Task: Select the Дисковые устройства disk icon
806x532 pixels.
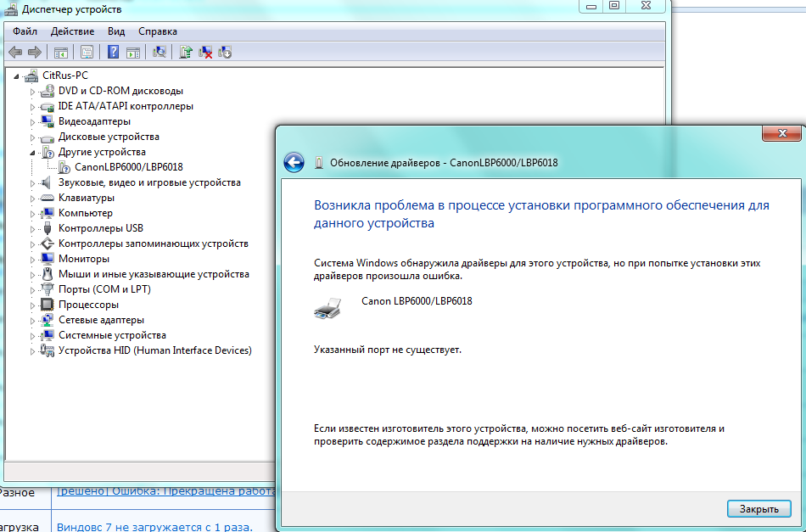Action: [48, 137]
